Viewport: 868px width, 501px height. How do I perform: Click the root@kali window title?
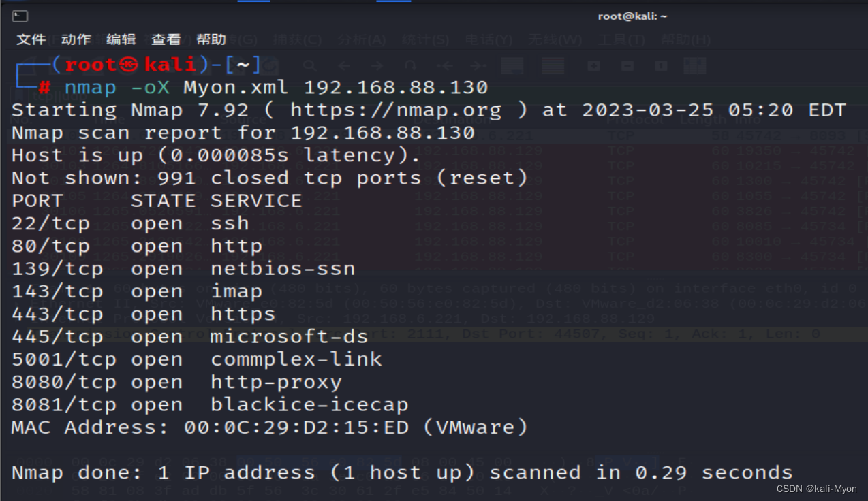point(632,16)
